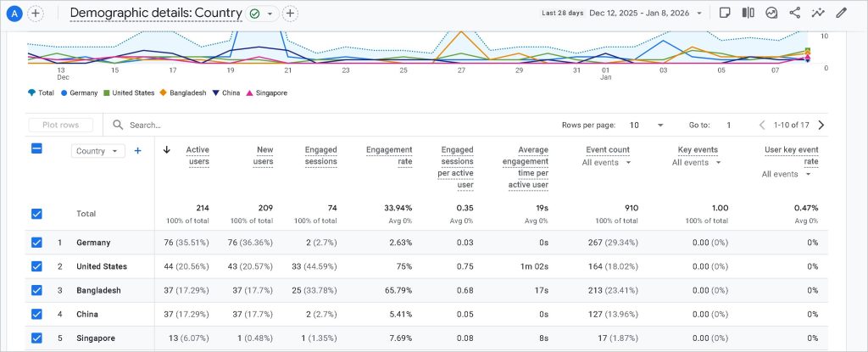Open the annotations note icon
868x352 pixels.
tap(725, 13)
